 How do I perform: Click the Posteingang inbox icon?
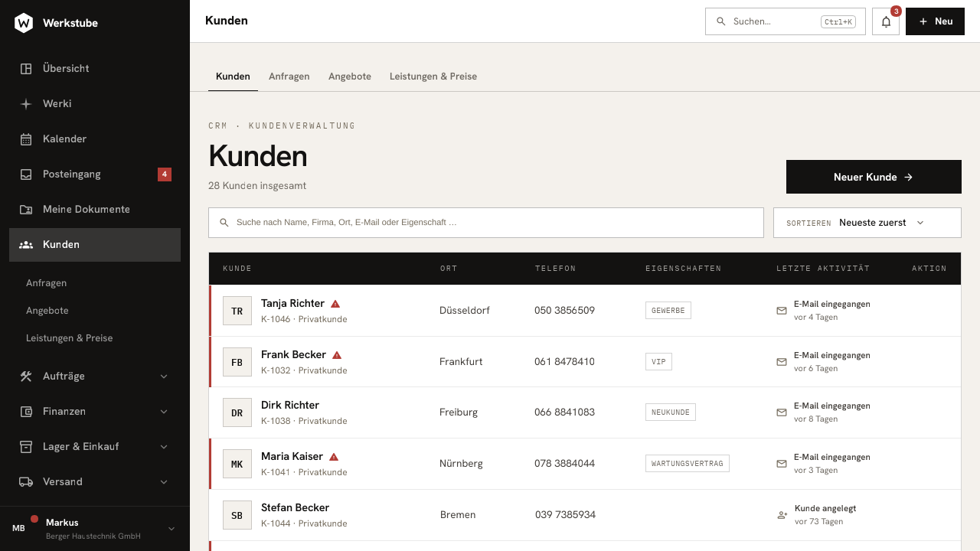(26, 174)
